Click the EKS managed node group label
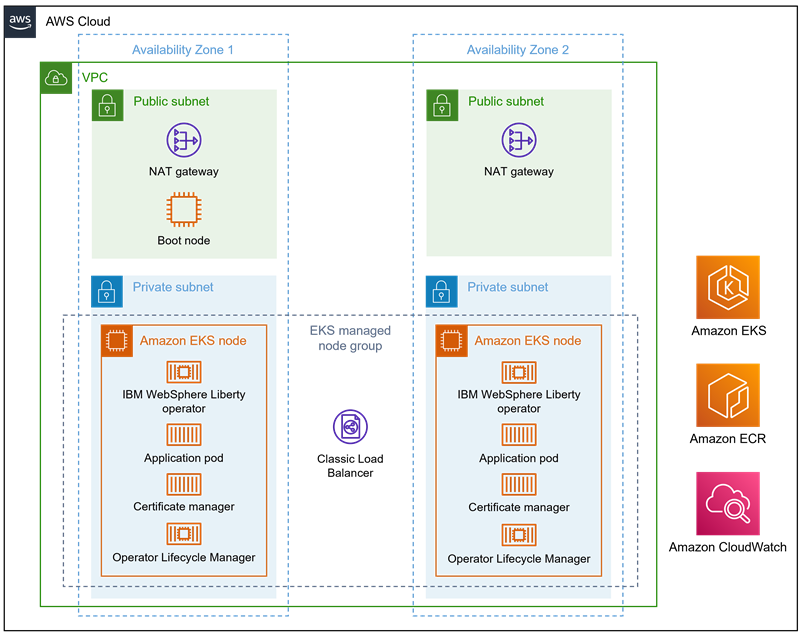Screen dimensions: 800x637 click(350, 338)
